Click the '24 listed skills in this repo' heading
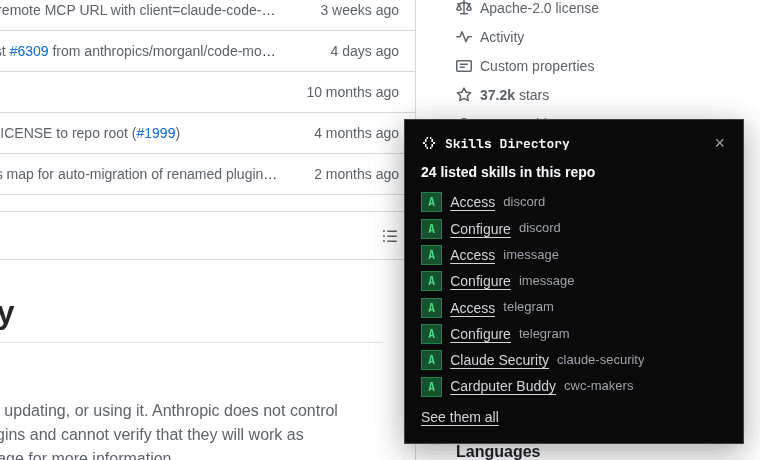 [508, 173]
